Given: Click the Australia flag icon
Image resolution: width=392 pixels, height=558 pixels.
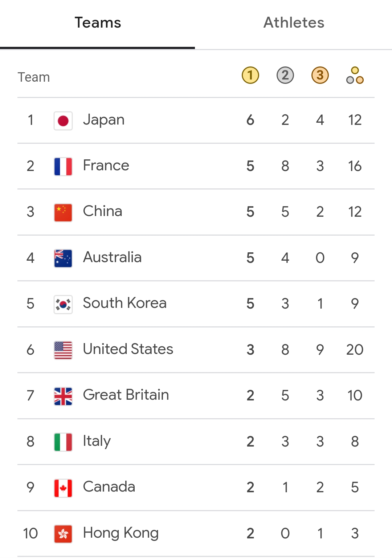Looking at the screenshot, I should tap(63, 258).
